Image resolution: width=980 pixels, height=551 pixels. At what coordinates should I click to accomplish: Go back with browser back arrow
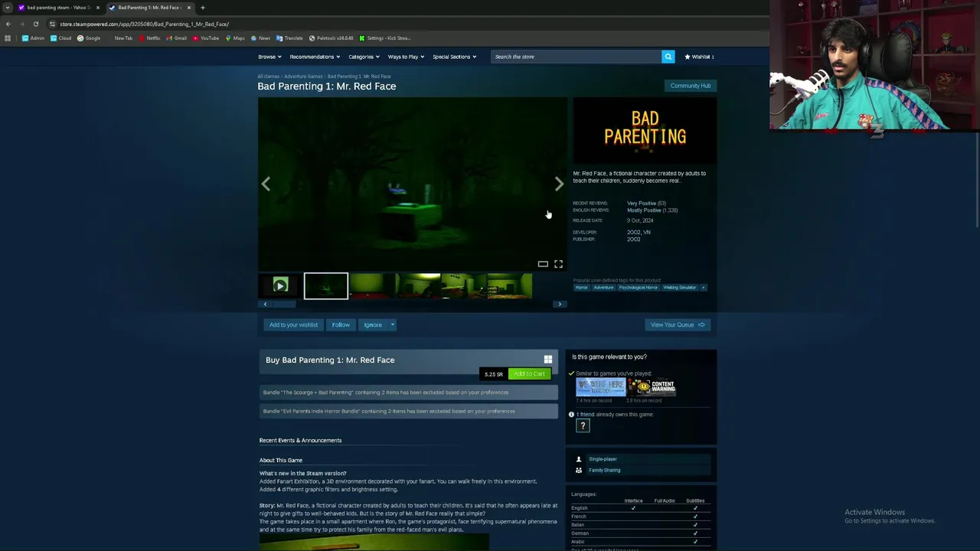tap(8, 24)
